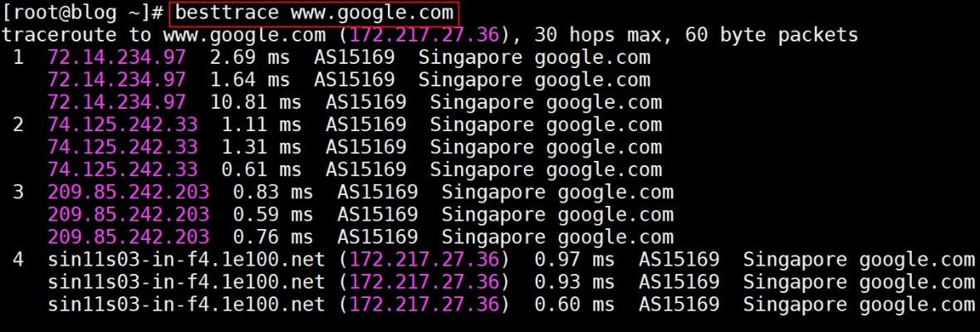The height and width of the screenshot is (332, 980).
Task: Click hop number 1
Action: [18, 57]
